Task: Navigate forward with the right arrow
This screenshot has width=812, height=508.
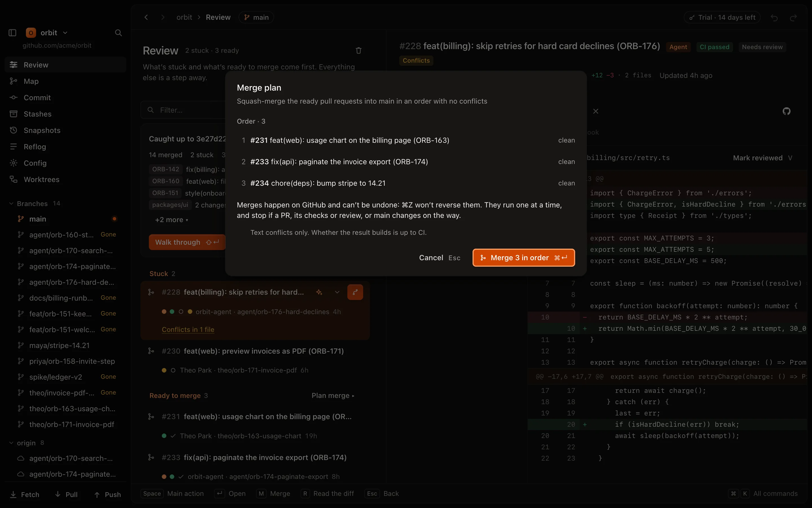Action: click(163, 17)
